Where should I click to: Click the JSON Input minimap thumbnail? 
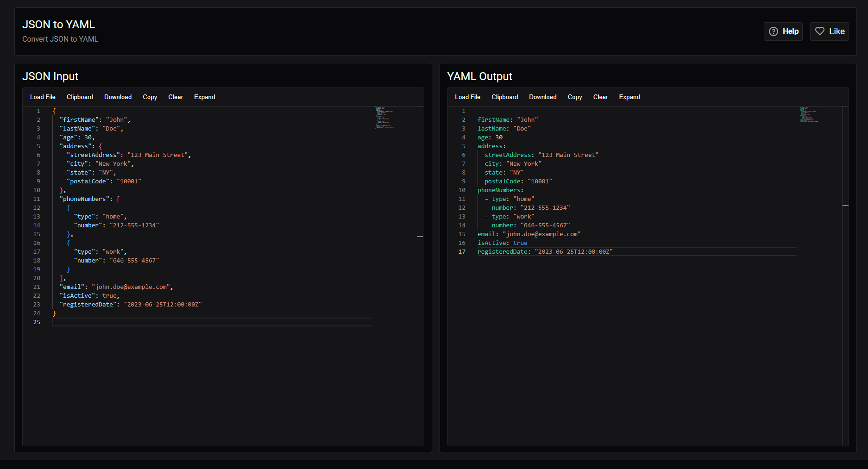pyautogui.click(x=384, y=118)
